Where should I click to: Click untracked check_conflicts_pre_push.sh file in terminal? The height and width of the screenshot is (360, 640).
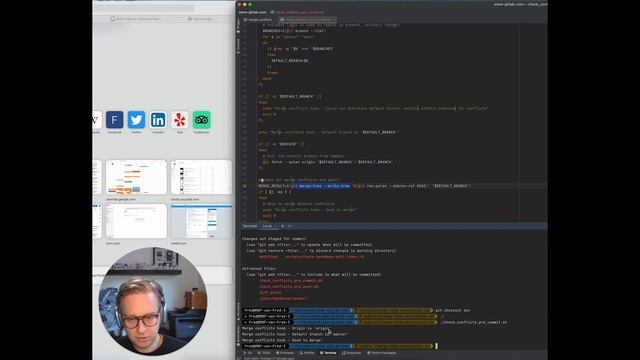[x=289, y=287]
